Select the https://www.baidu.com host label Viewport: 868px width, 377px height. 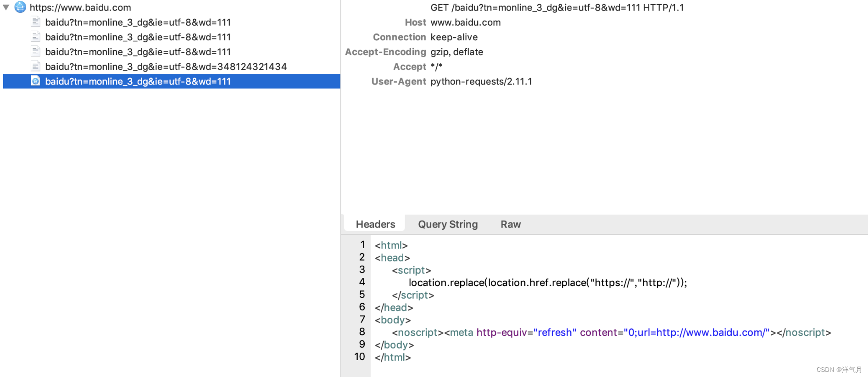click(x=80, y=7)
